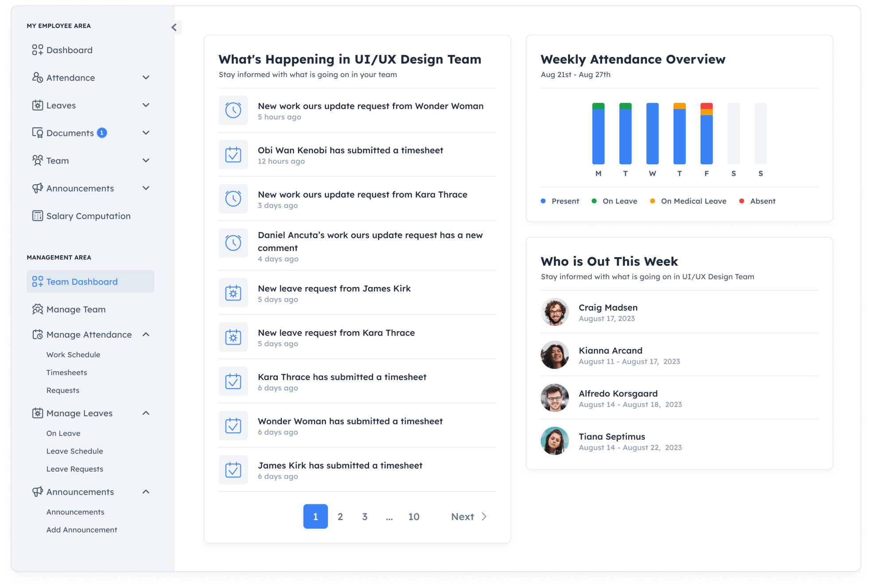The width and height of the screenshot is (872, 588).
Task: Open Craig Madsen's profile photo
Action: point(554,312)
